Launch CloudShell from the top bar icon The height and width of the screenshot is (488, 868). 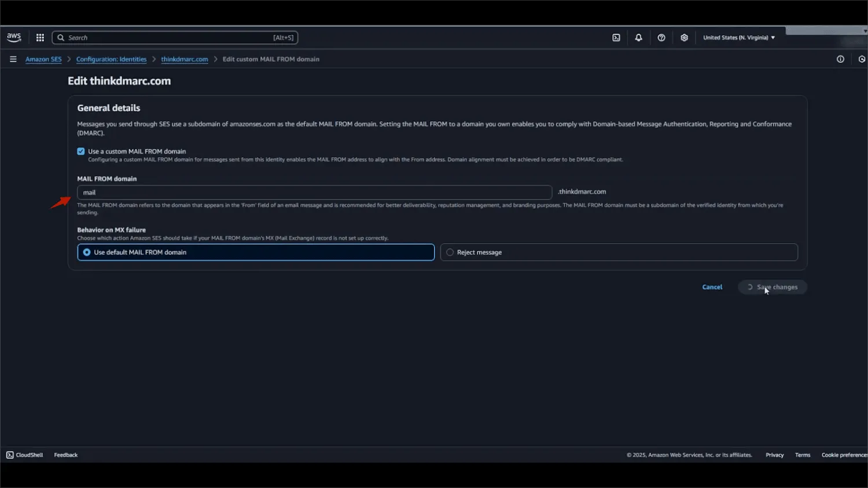click(x=616, y=38)
